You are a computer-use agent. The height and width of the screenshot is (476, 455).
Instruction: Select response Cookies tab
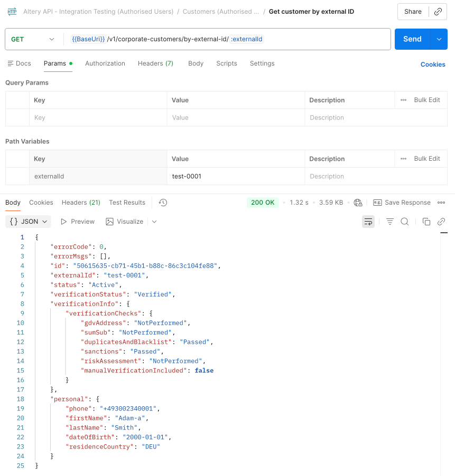[41, 203]
